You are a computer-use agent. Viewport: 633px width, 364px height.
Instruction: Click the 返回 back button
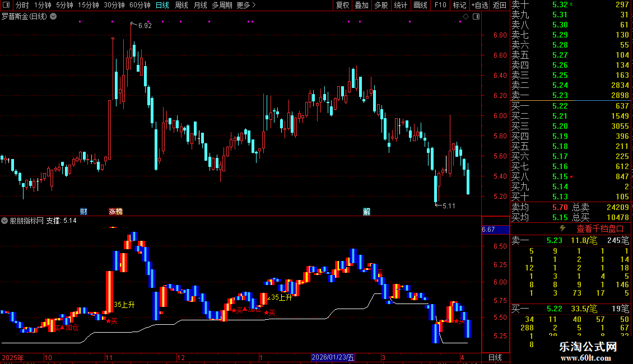[499, 5]
